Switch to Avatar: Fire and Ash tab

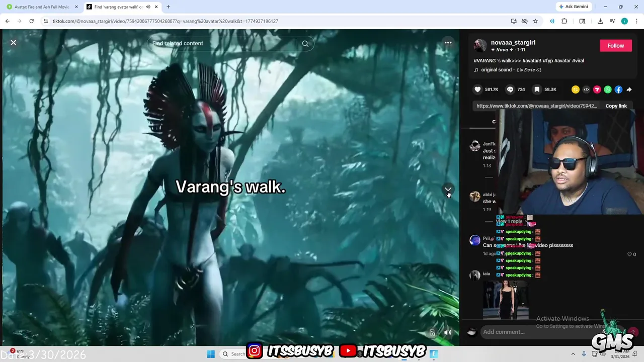(41, 7)
